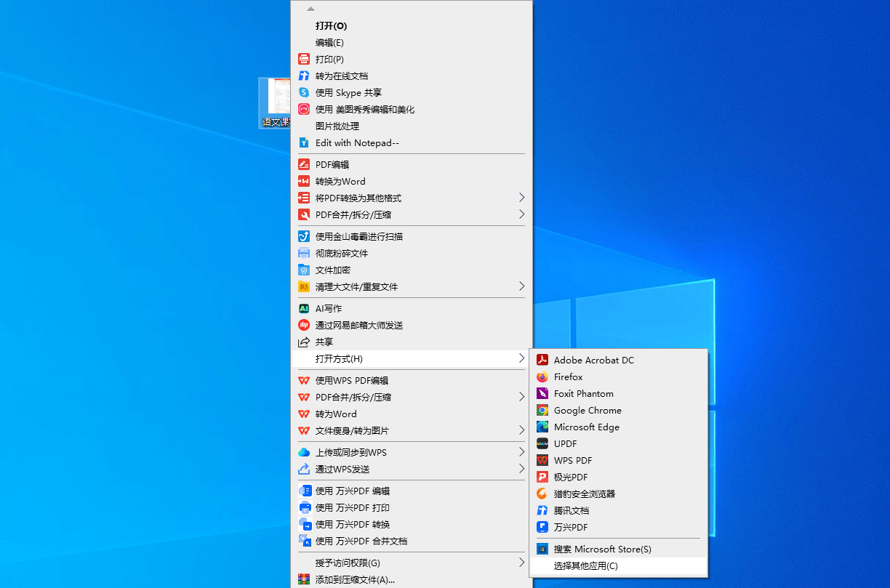Click the 万兴PDF icon in the submenu
This screenshot has height=588, width=890.
pos(542,528)
